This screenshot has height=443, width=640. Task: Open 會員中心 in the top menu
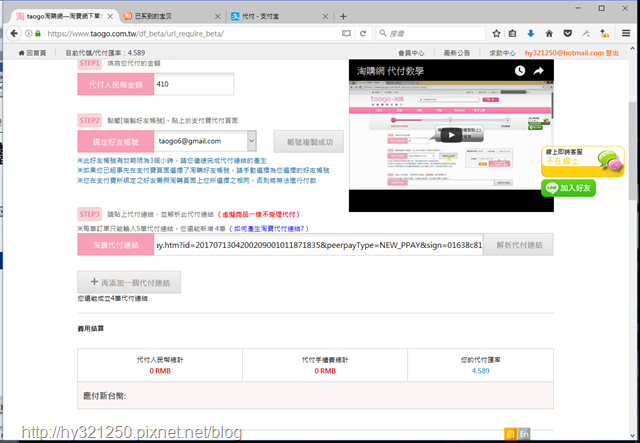point(411,53)
